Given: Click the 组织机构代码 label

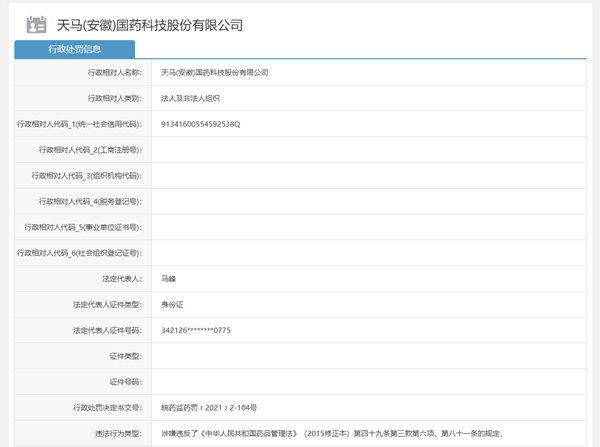Looking at the screenshot, I should (87, 176).
